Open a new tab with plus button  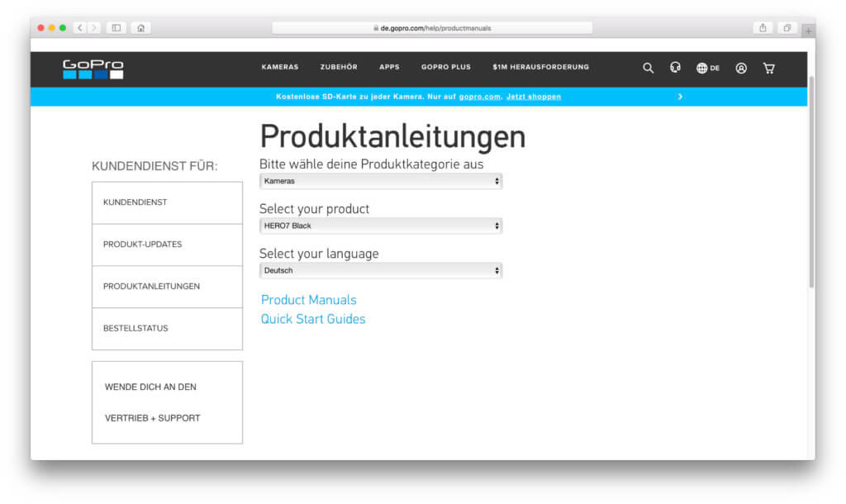pos(808,31)
